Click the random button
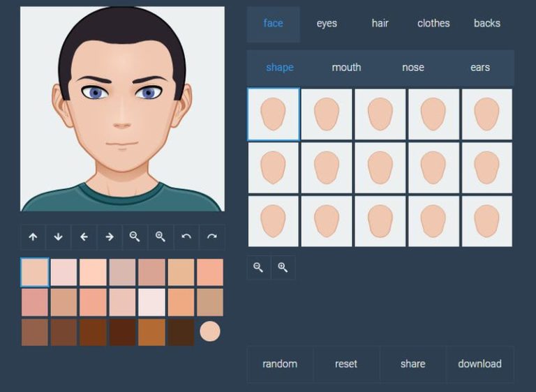 [280, 364]
